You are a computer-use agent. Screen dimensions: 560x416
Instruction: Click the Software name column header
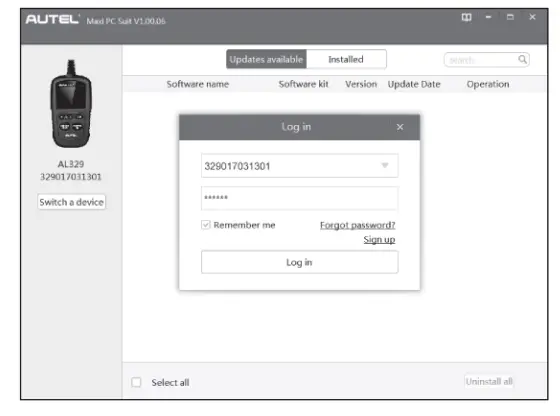[198, 84]
